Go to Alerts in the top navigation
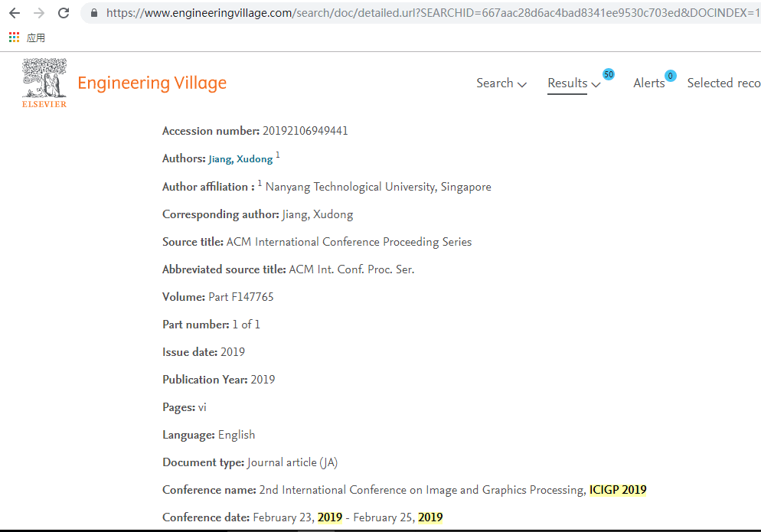Screen dimensions: 761x532 tap(648, 83)
